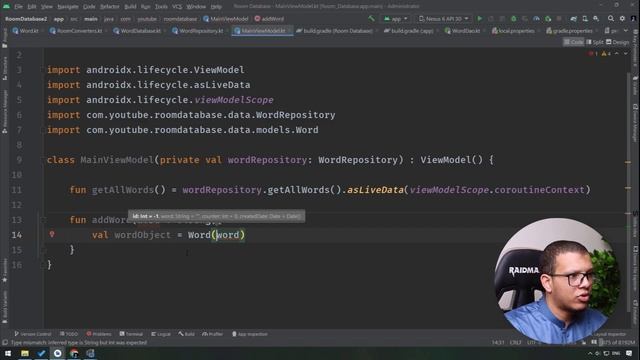
Task: Open the Nexus 6 API 30 device dropdown
Action: [x=443, y=19]
